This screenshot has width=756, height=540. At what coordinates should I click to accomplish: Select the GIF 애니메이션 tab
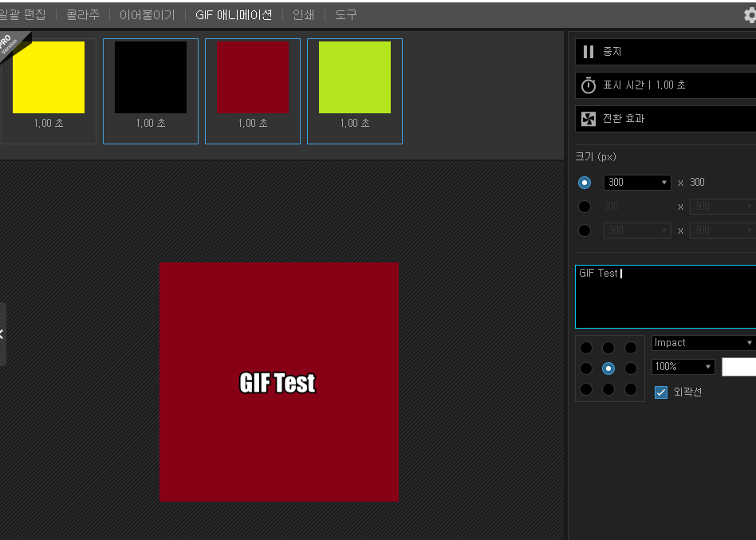234,15
